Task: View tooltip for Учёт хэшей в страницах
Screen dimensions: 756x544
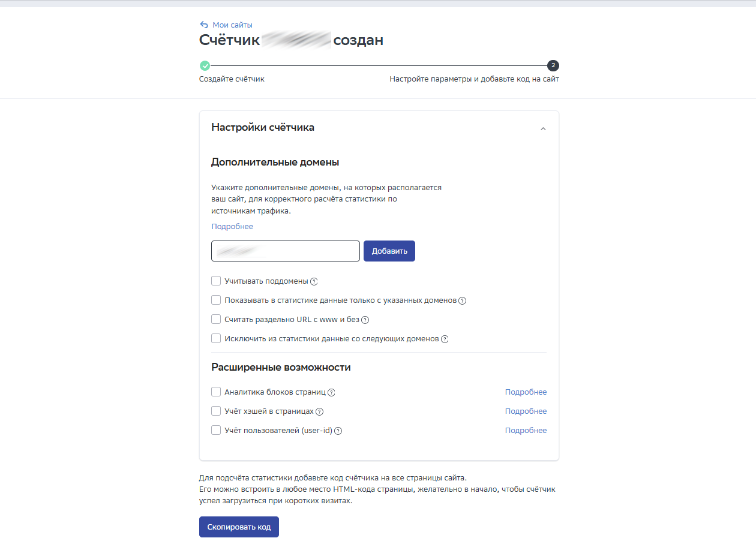Action: (319, 411)
